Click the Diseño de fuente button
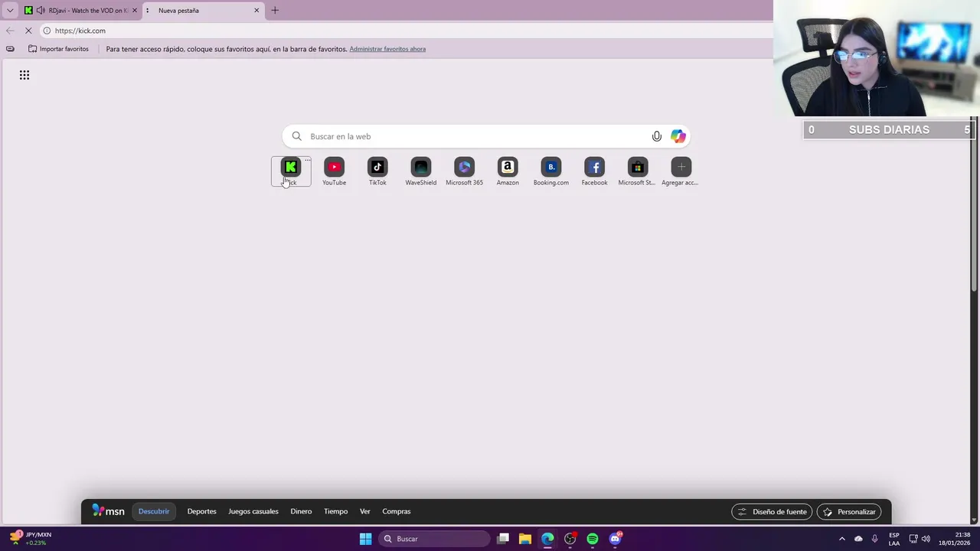980x551 pixels. tap(772, 512)
